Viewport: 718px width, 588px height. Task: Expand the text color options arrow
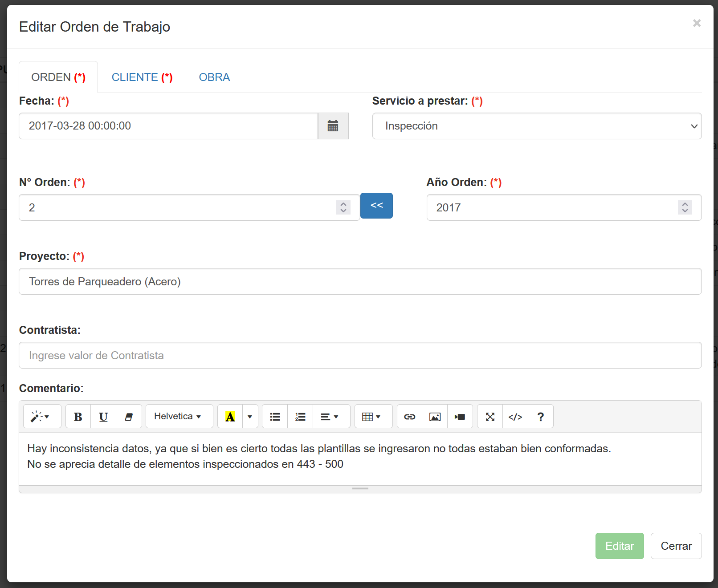pos(250,417)
